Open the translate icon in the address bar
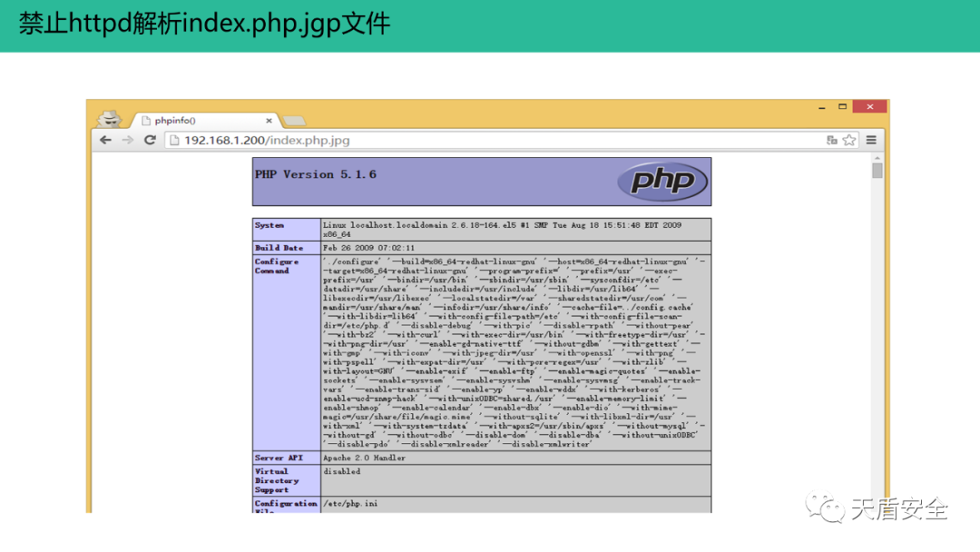Viewport: 980px width, 552px height. (x=831, y=140)
